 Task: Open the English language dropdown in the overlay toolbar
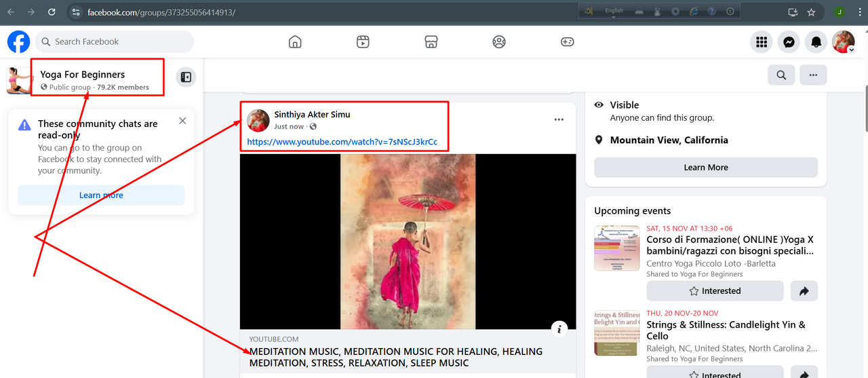tap(614, 12)
